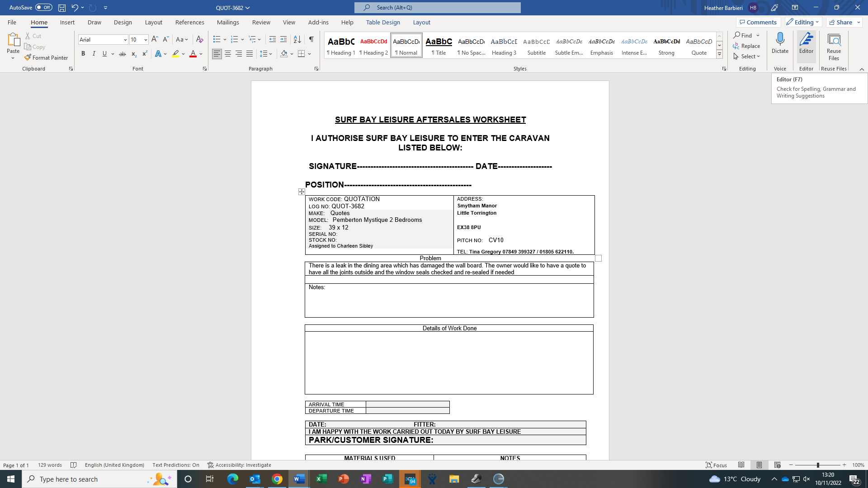The image size is (868, 488).
Task: Switch to the Table Design tab
Action: [382, 22]
